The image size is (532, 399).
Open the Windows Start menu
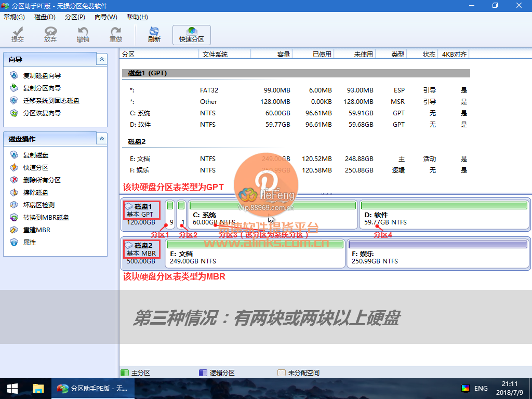(x=12, y=389)
